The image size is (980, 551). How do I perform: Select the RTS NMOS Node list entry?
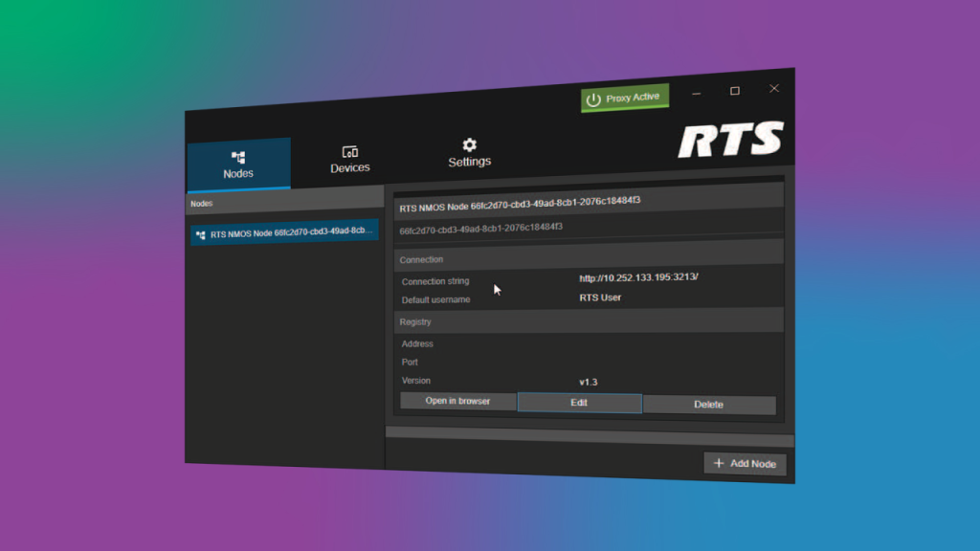click(x=284, y=232)
